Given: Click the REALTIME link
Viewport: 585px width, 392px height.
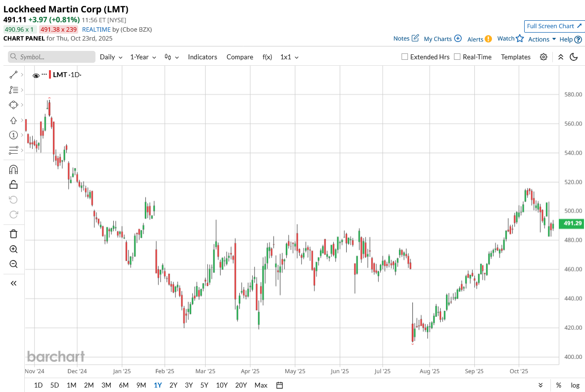Looking at the screenshot, I should pyautogui.click(x=96, y=30).
